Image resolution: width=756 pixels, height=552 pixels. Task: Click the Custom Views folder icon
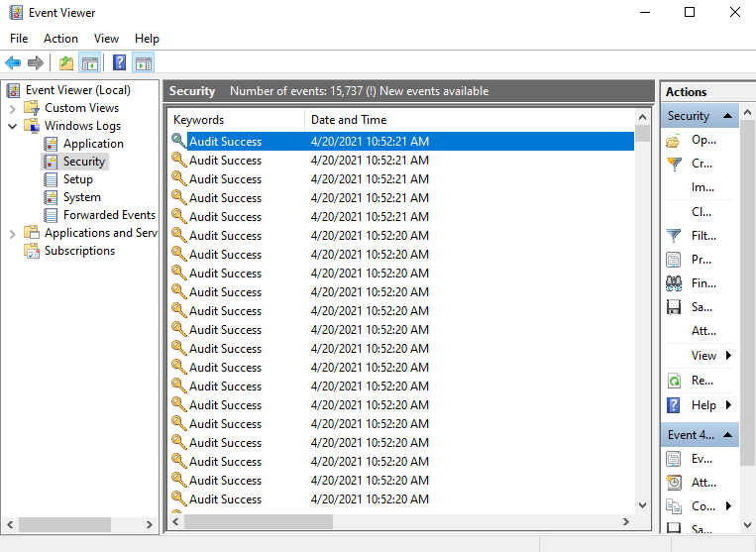tap(32, 108)
